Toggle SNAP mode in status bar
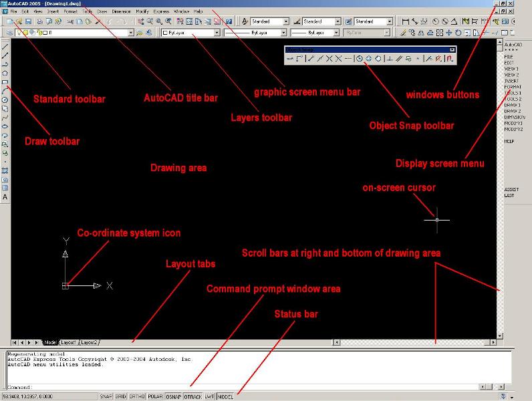This screenshot has height=401, width=532. (106, 396)
